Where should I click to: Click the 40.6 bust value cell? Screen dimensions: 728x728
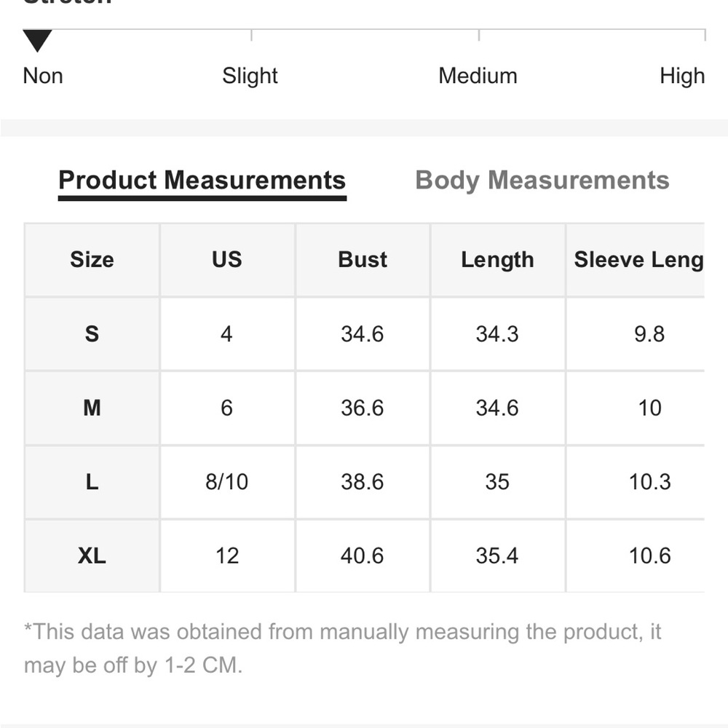(362, 555)
